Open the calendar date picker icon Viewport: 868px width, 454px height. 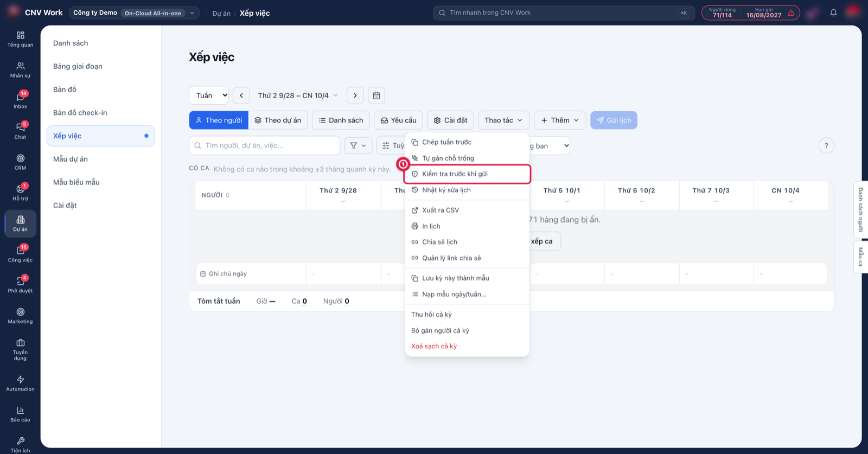376,95
